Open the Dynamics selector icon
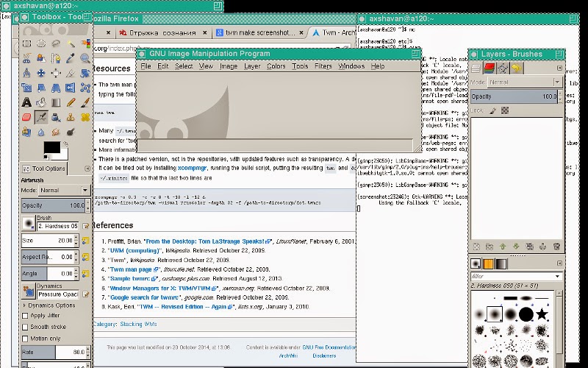Image resolution: width=588 pixels, height=368 pixels. (29, 291)
